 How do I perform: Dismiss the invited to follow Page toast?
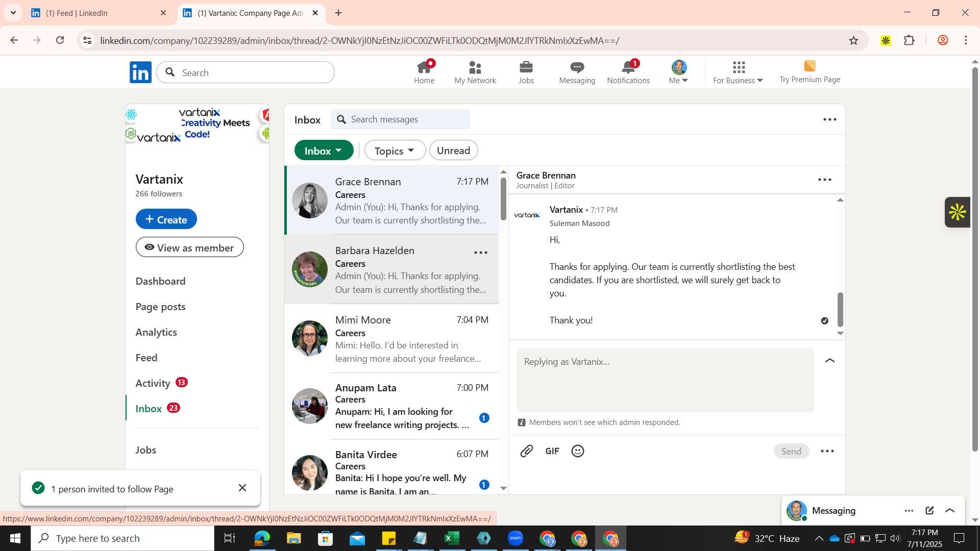tap(242, 488)
